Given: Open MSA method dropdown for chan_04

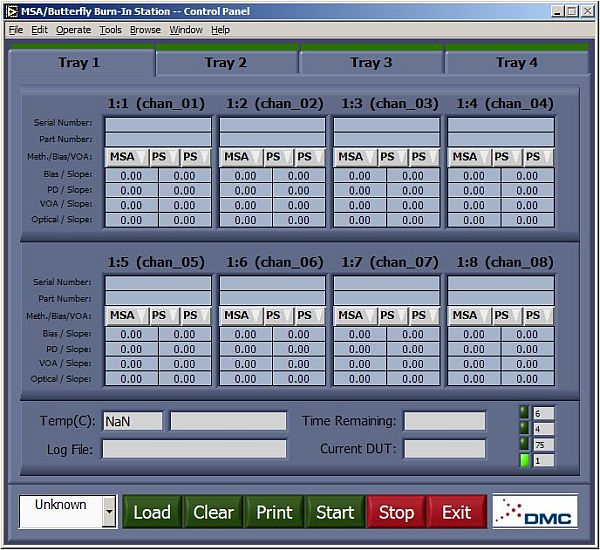Looking at the screenshot, I should pyautogui.click(x=469, y=157).
